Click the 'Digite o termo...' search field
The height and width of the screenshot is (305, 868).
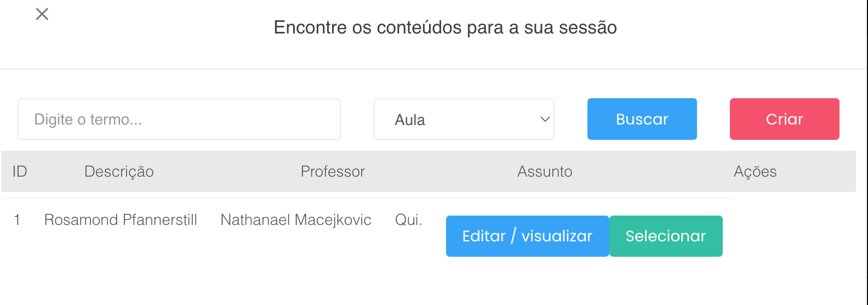pyautogui.click(x=179, y=119)
